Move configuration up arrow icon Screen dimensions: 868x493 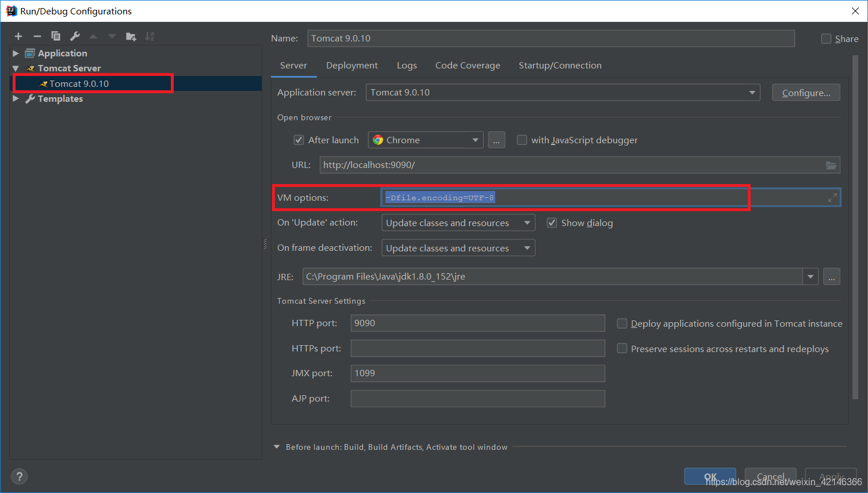click(x=93, y=36)
